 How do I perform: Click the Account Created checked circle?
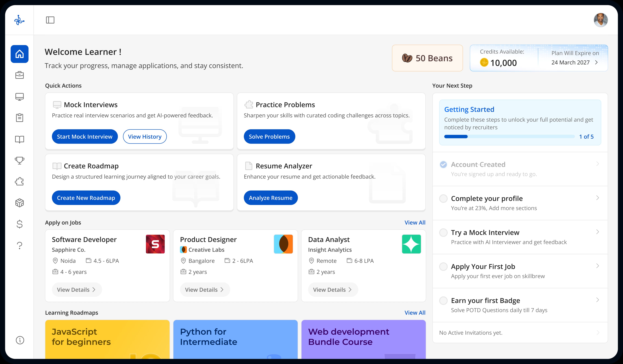tap(443, 164)
